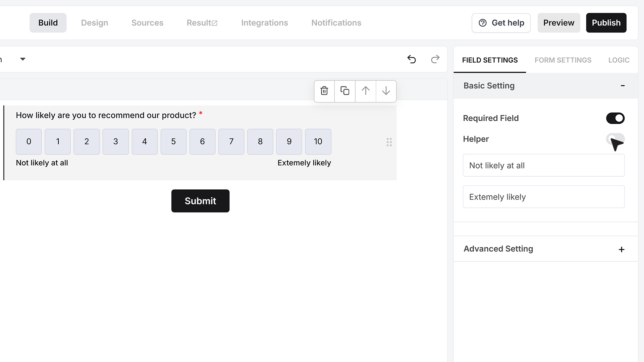The image size is (644, 362).
Task: Switch to the Form Settings tab
Action: coord(563,60)
